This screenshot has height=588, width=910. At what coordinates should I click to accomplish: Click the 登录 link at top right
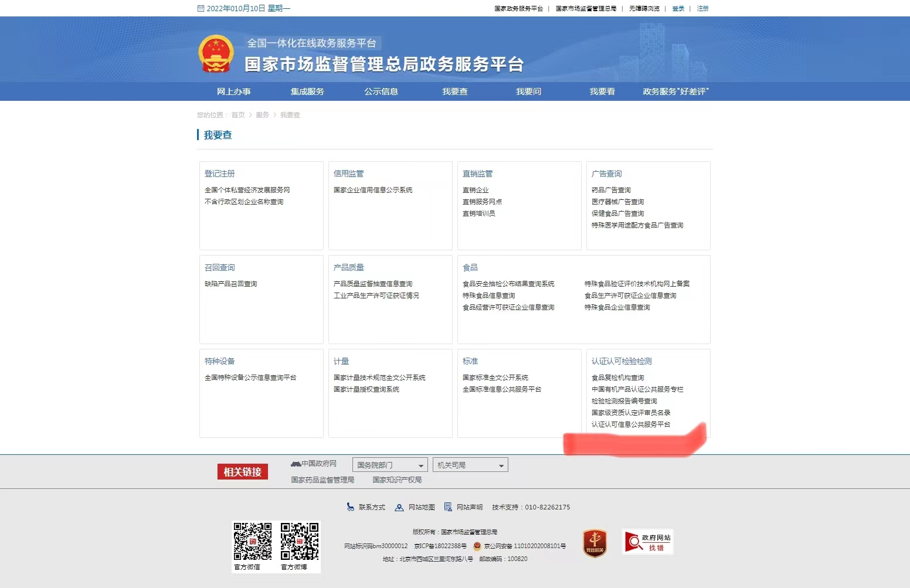(x=678, y=9)
